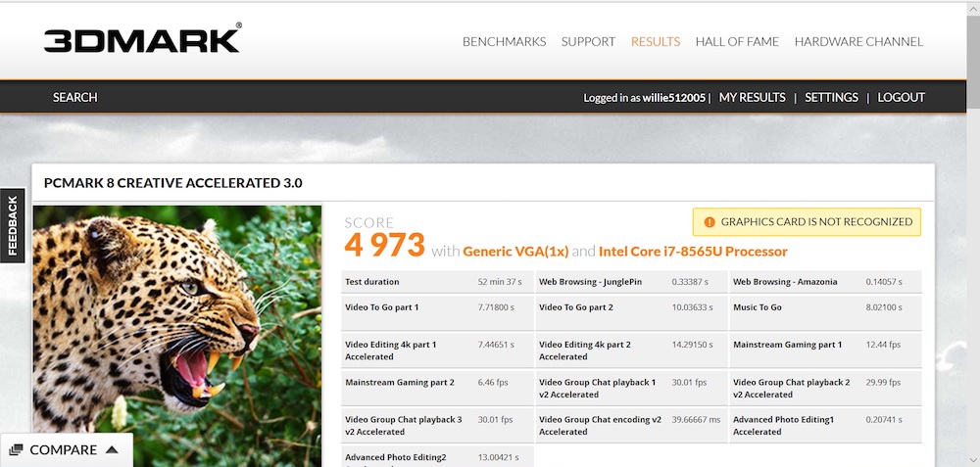The width and height of the screenshot is (980, 467).
Task: Click the 12.44 fps value
Action: (x=883, y=345)
